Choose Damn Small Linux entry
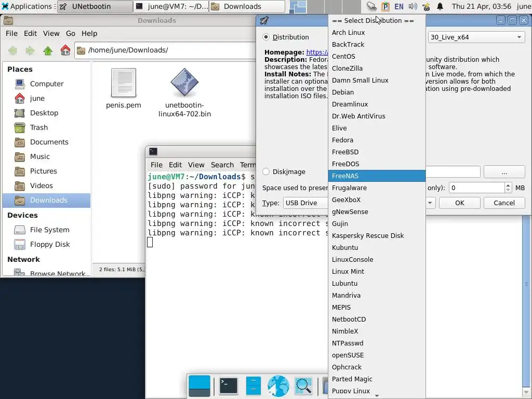 377,81
